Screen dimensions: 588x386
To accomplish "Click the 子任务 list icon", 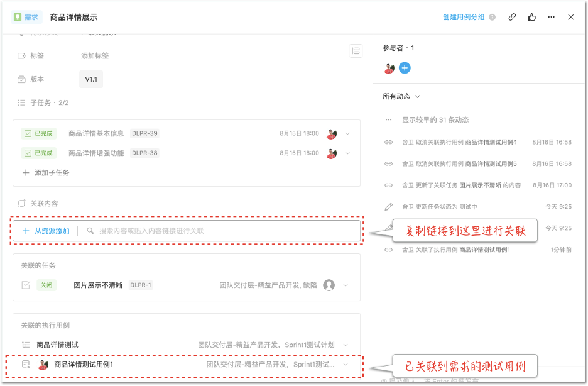I will pos(21,102).
